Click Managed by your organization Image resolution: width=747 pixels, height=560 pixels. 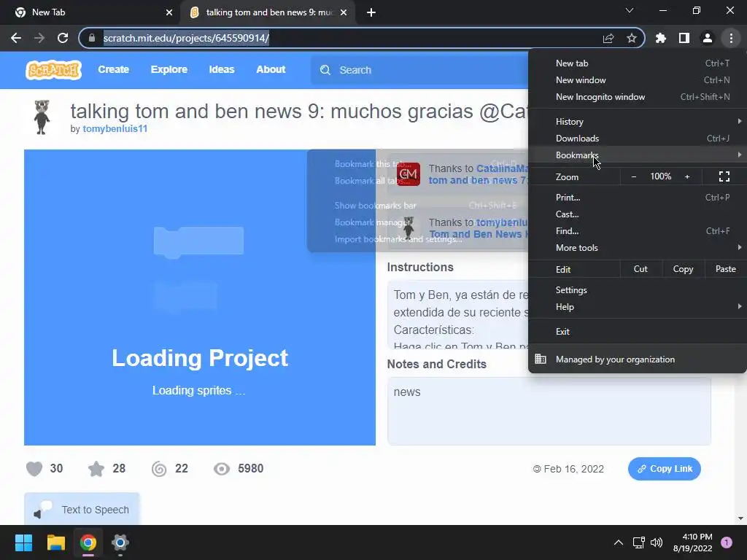[x=638, y=359]
